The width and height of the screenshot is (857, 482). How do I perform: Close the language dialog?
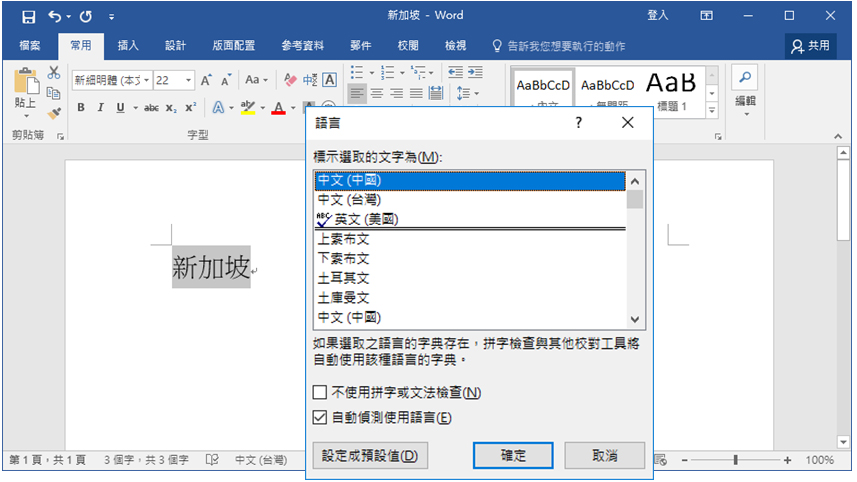tap(627, 122)
